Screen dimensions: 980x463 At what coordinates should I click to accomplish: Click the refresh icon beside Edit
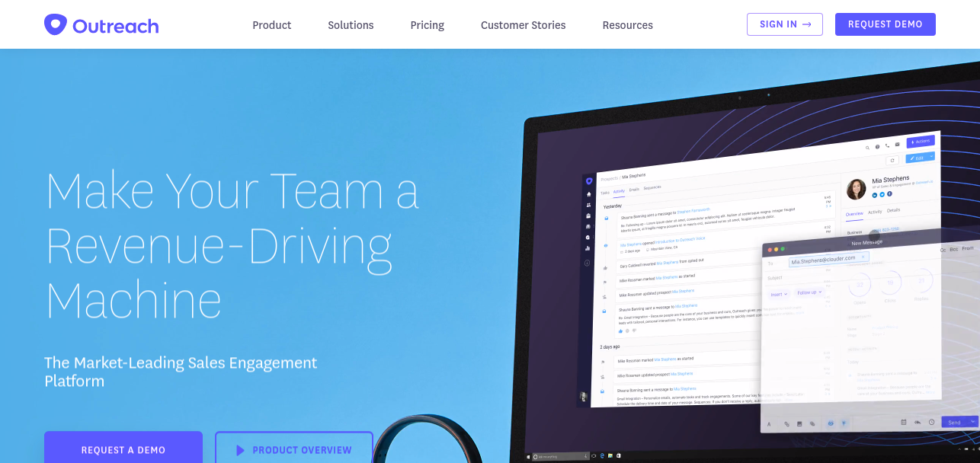tap(892, 160)
